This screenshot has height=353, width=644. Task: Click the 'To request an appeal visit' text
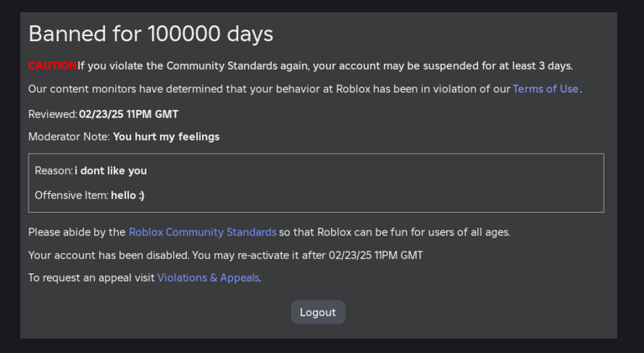tap(91, 278)
